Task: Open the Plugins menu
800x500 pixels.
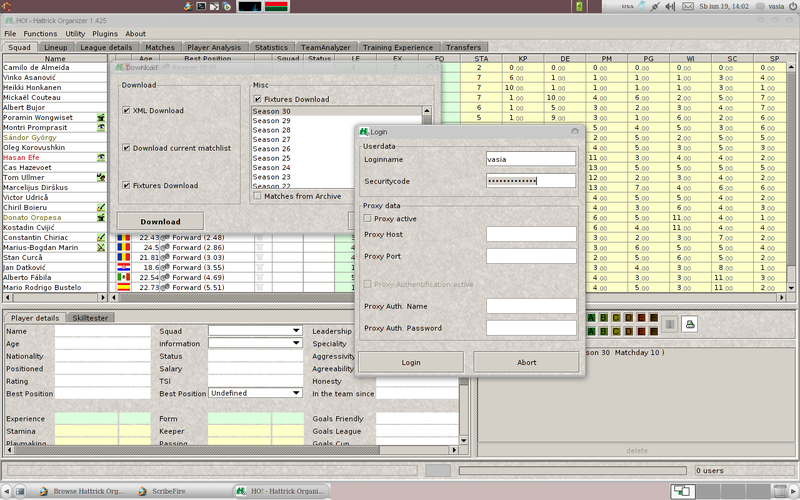Action: pyautogui.click(x=105, y=34)
